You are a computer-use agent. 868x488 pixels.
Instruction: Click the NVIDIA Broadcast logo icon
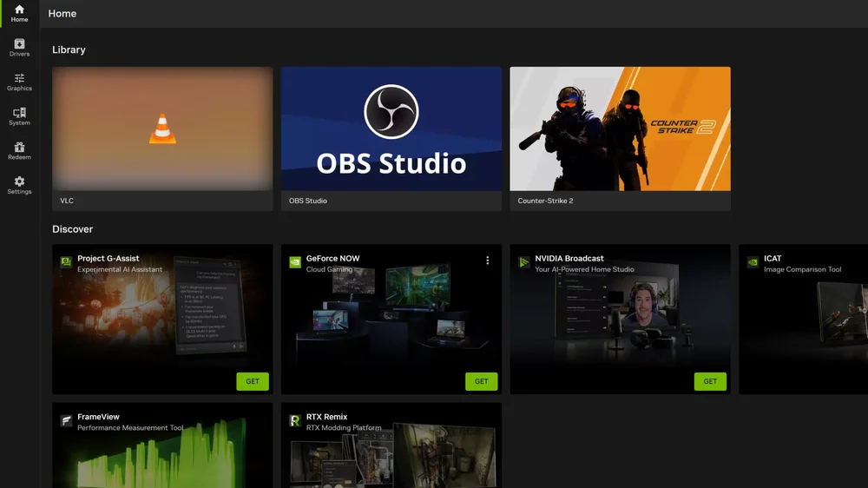click(x=523, y=261)
